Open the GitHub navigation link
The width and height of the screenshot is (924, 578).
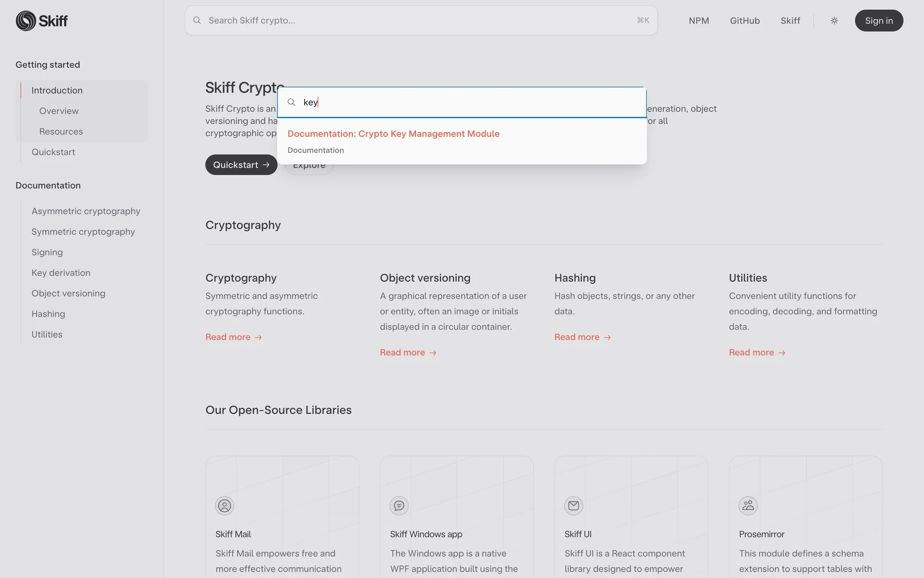tap(744, 21)
